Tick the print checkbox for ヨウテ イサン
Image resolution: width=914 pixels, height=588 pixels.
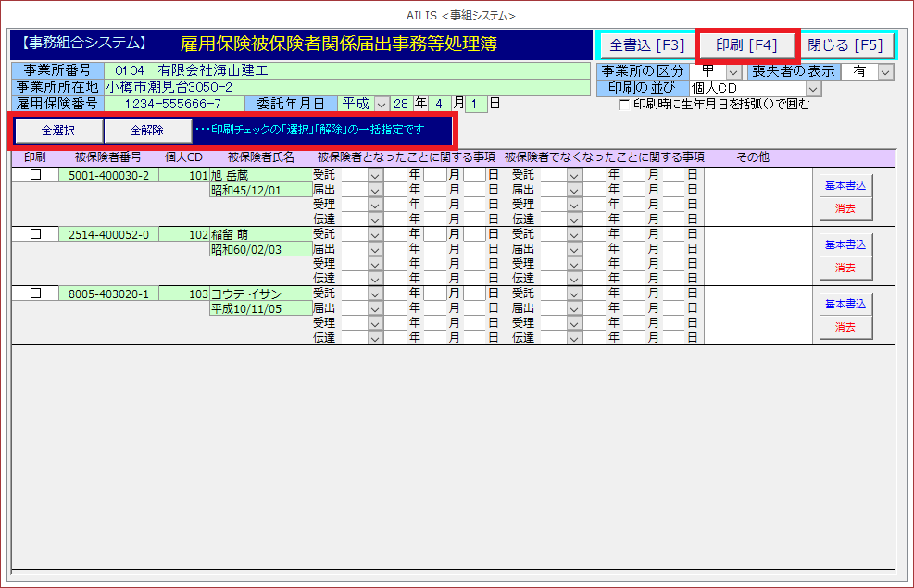(x=35, y=294)
